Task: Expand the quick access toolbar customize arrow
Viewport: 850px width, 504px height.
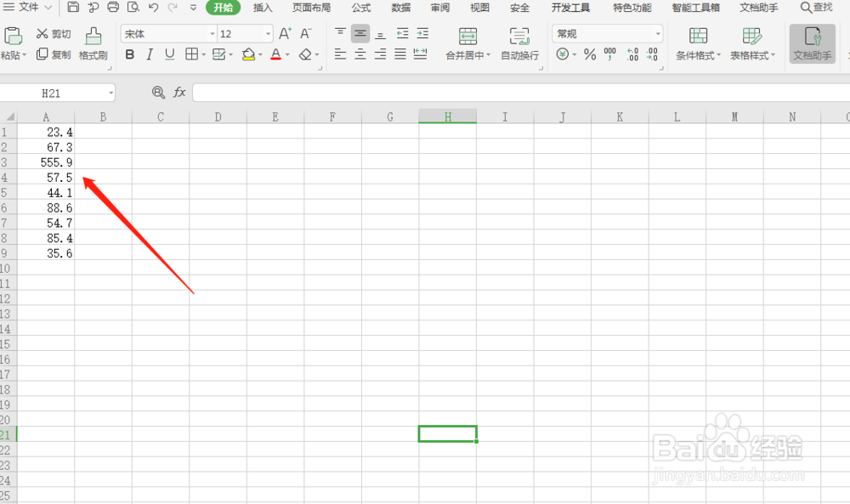Action: (193, 7)
